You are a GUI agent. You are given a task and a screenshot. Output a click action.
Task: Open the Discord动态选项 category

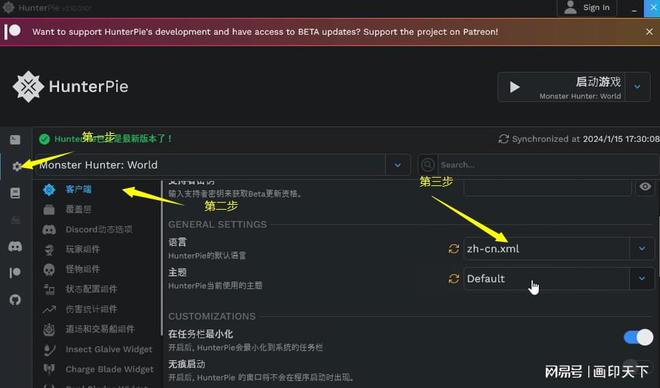[99, 229]
